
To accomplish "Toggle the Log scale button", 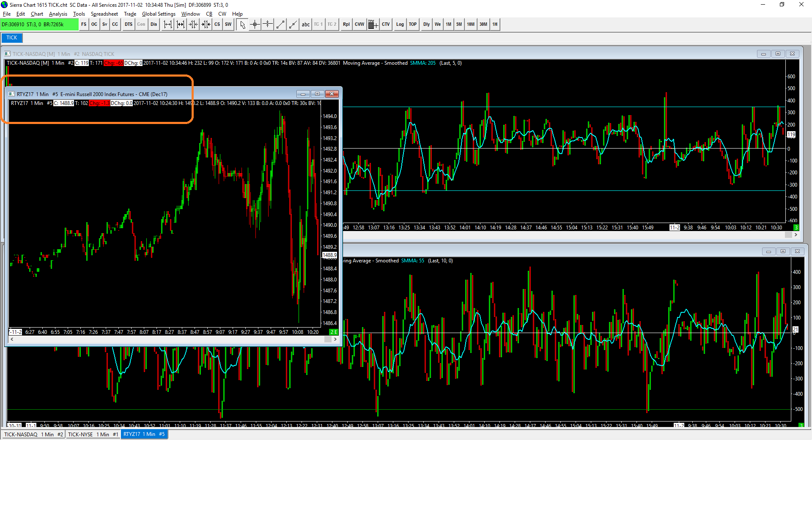I will tap(400, 25).
